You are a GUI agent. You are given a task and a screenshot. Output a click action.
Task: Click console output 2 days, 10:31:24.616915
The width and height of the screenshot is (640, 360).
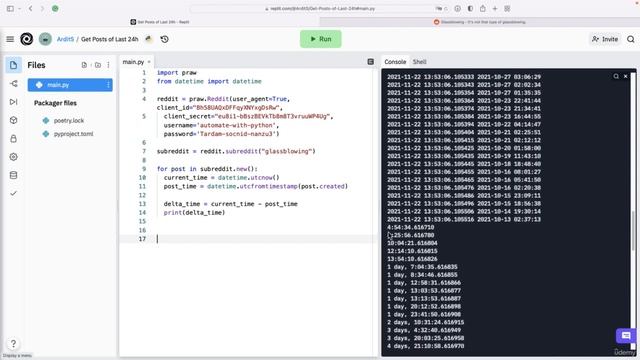426,322
